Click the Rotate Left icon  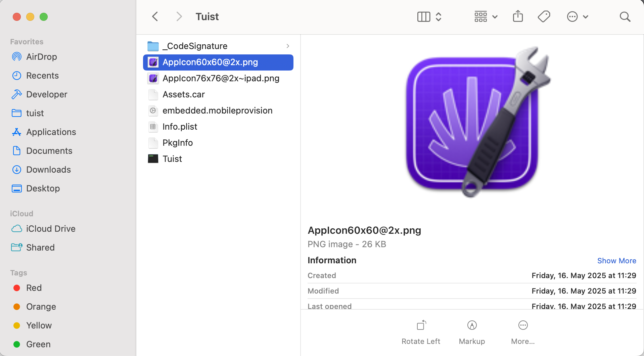[x=421, y=325]
